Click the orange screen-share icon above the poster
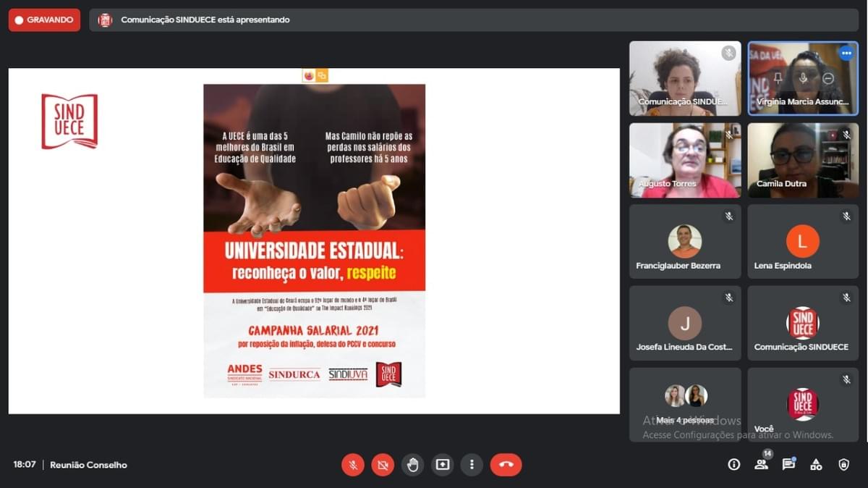 pyautogui.click(x=322, y=75)
